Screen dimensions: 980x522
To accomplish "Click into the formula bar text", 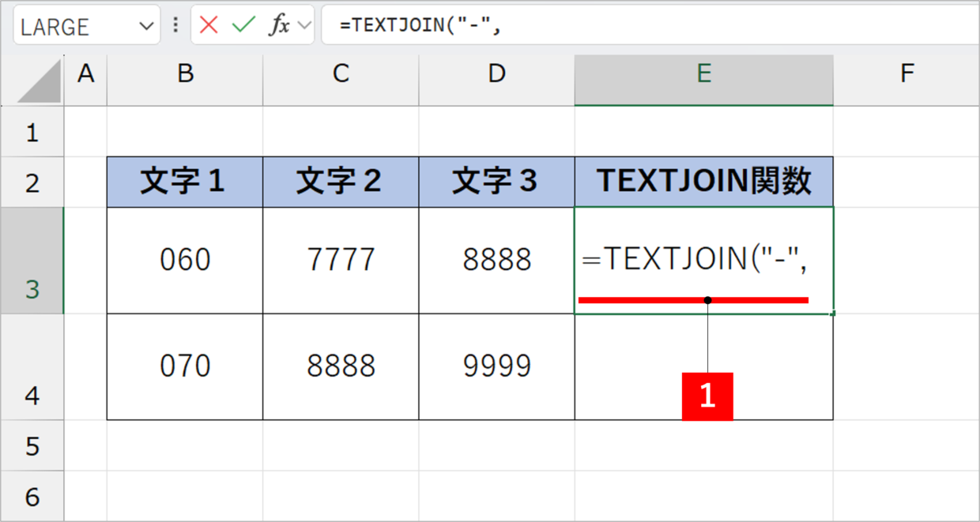I will [x=632, y=25].
